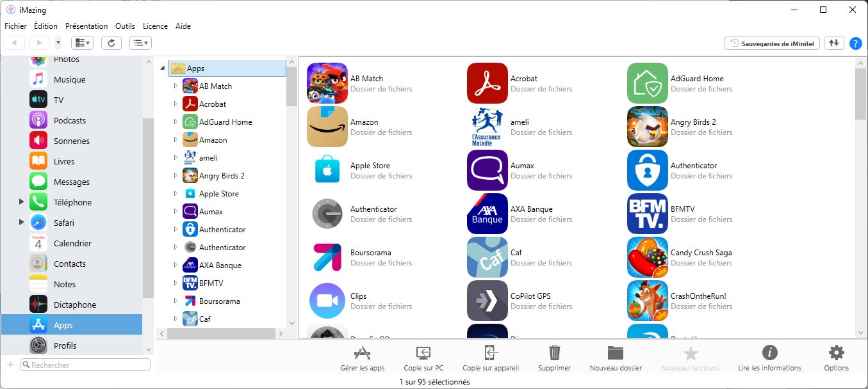Expand the Téléphone sidebar section
868x389 pixels.
pos(21,202)
